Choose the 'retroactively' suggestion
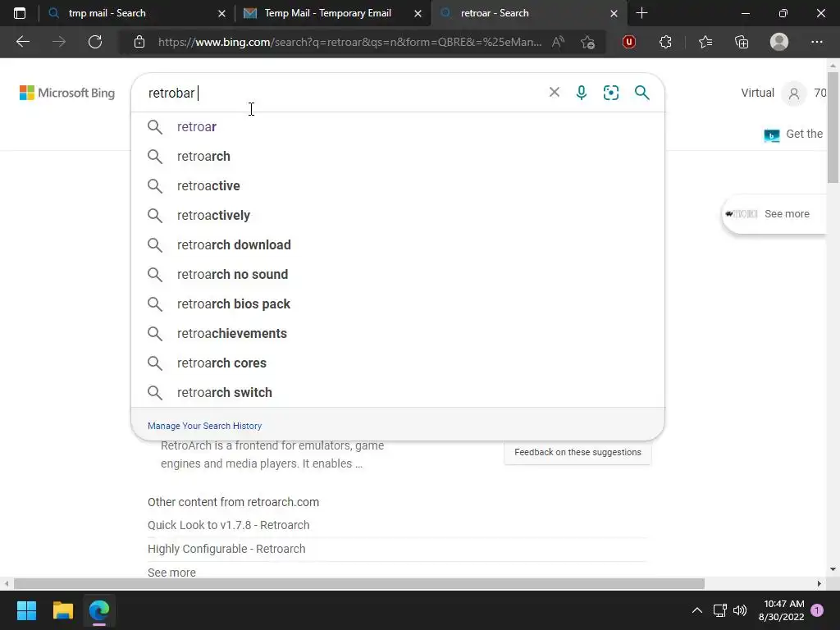This screenshot has width=840, height=630. [398, 216]
